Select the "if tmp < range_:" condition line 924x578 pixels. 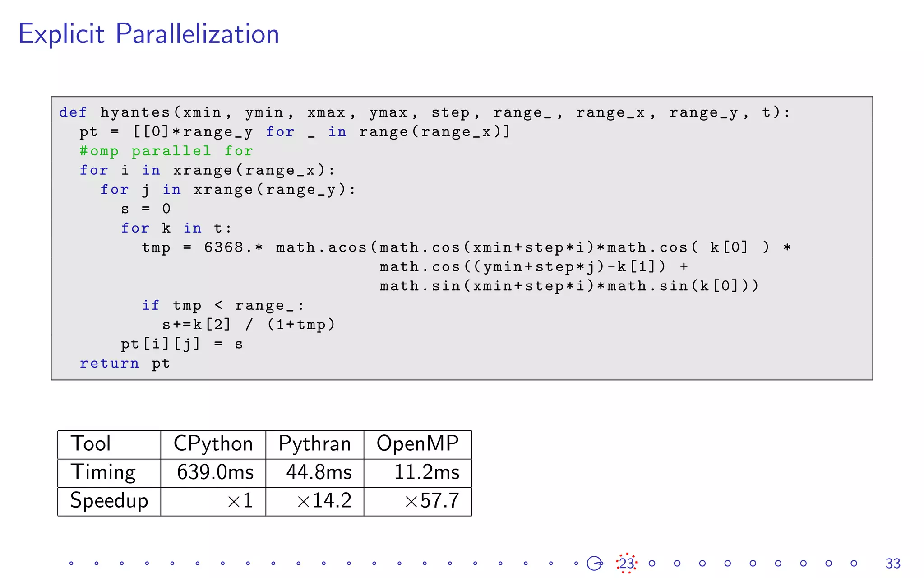coord(223,306)
